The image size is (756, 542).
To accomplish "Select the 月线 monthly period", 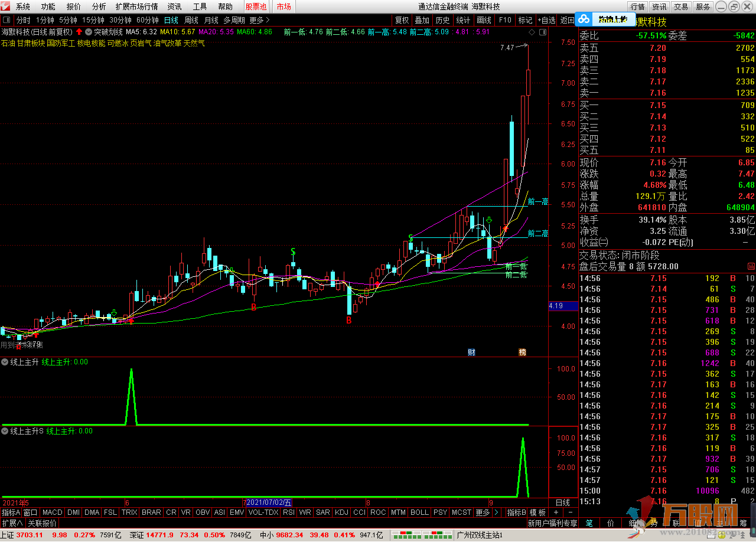I will tap(211, 20).
